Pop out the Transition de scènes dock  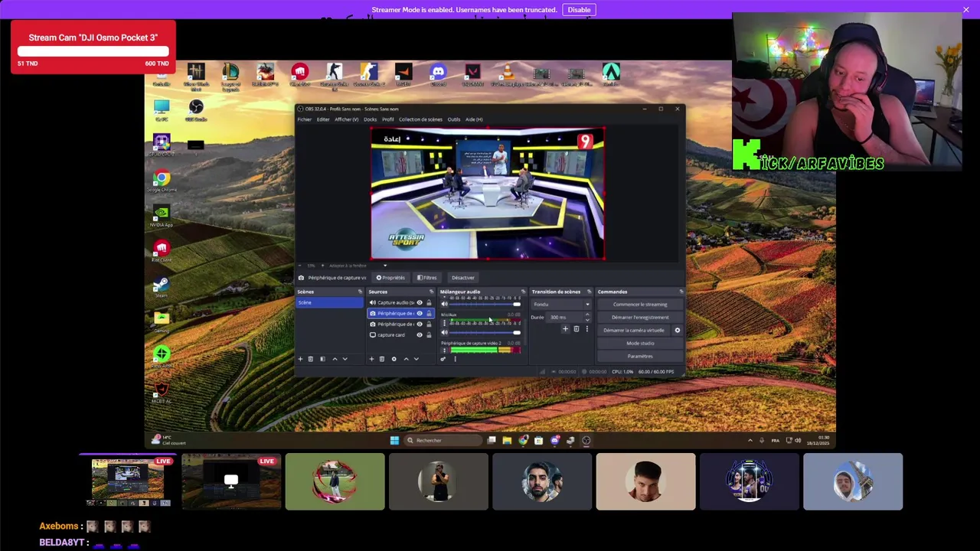tap(589, 292)
